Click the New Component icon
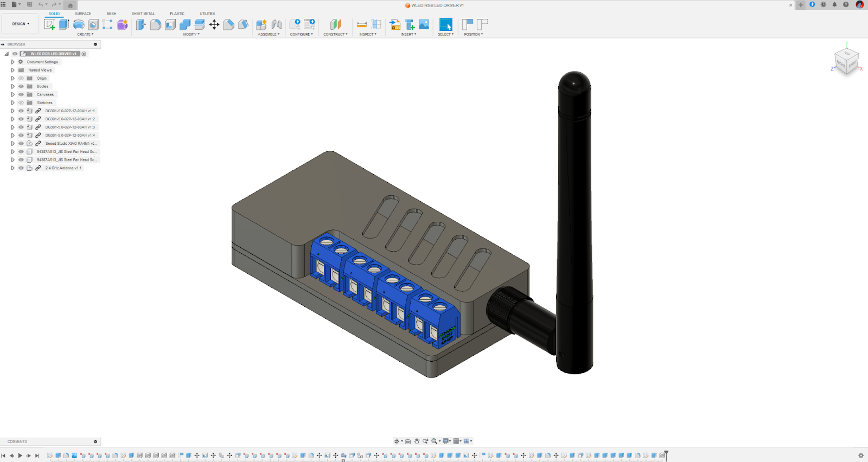 [x=261, y=24]
